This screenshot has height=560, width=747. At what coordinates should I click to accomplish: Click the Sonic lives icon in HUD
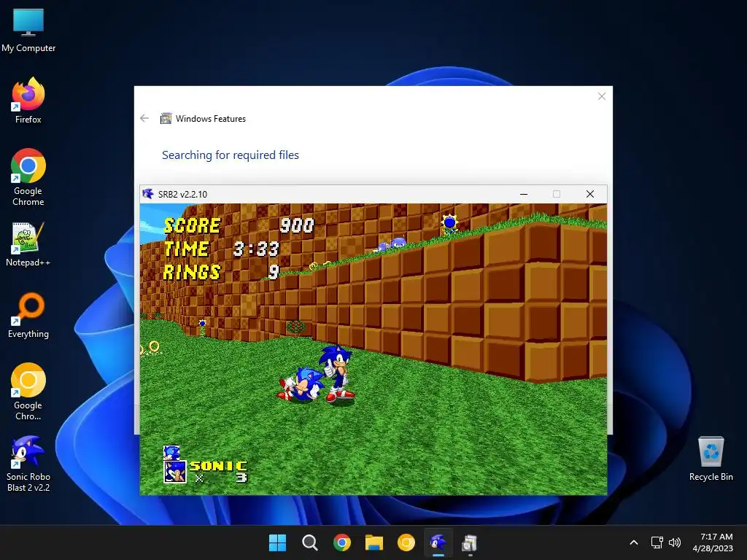pyautogui.click(x=175, y=472)
